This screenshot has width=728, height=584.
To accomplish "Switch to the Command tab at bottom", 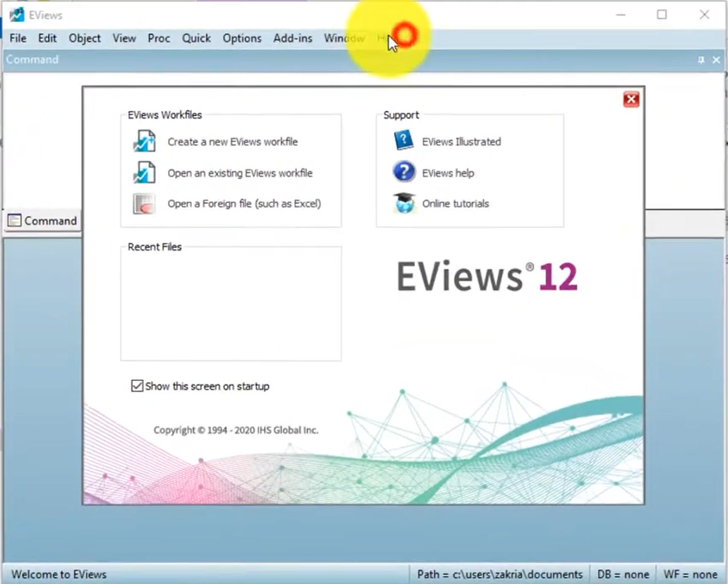I will [43, 220].
